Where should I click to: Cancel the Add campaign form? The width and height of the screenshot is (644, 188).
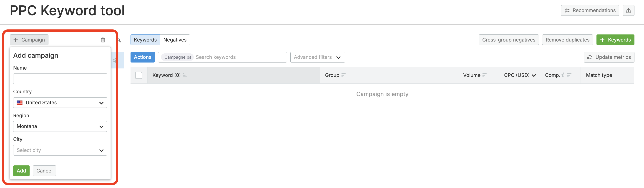point(44,171)
